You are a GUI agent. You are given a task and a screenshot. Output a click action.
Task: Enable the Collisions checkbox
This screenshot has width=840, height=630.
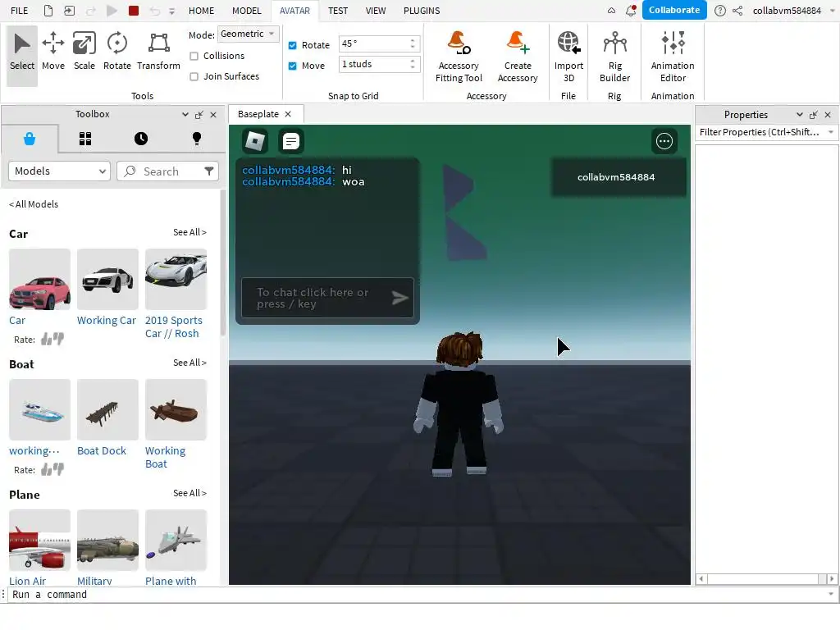pyautogui.click(x=194, y=56)
